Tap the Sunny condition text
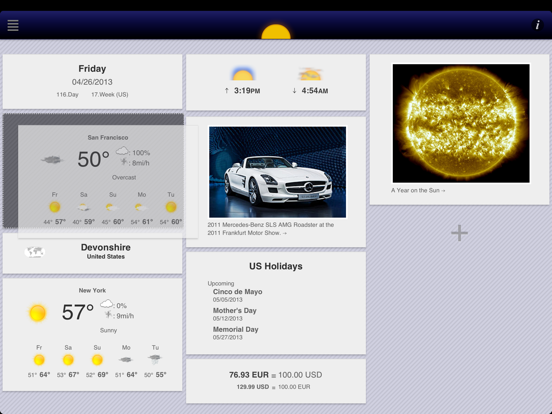The height and width of the screenshot is (414, 552). (108, 330)
